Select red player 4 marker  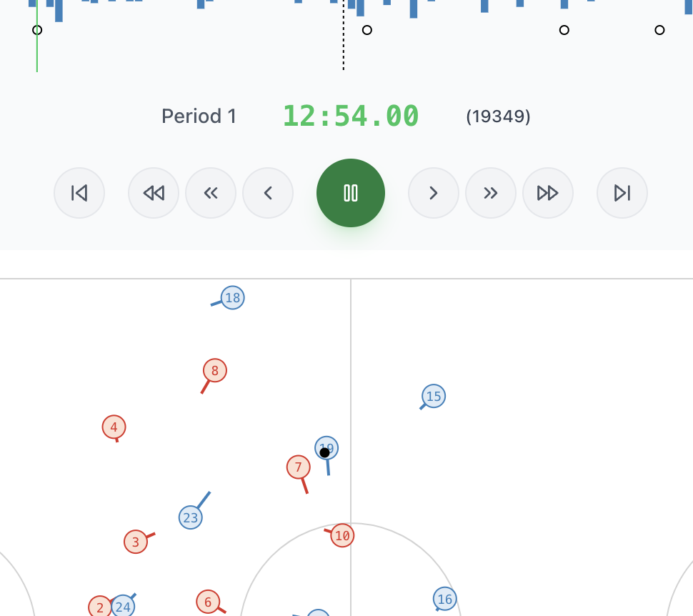point(114,427)
